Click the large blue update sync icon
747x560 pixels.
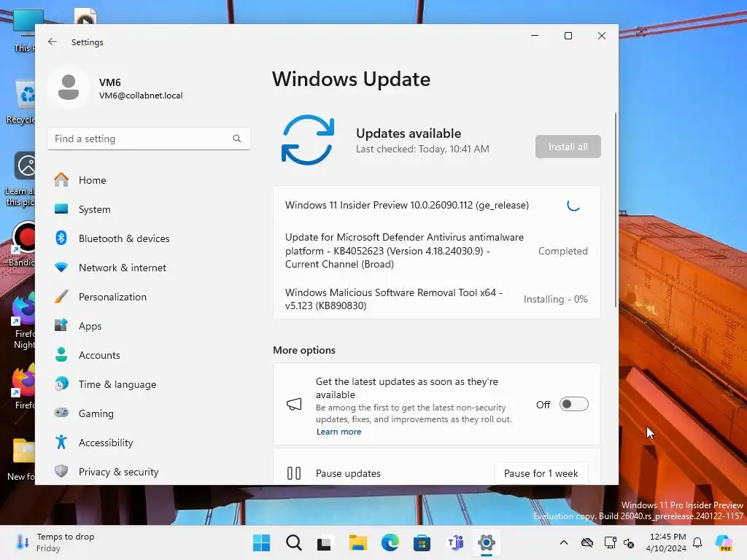coord(308,140)
